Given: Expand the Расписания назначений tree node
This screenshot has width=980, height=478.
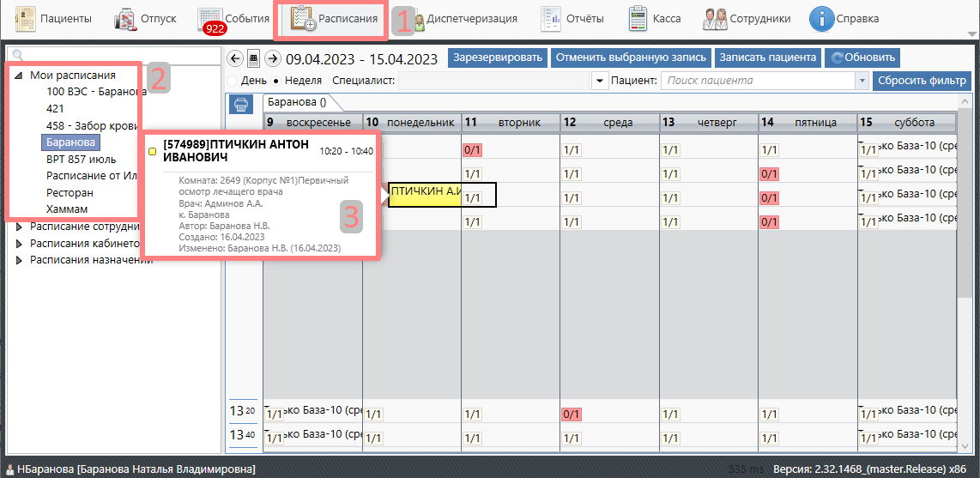Looking at the screenshot, I should [x=21, y=260].
